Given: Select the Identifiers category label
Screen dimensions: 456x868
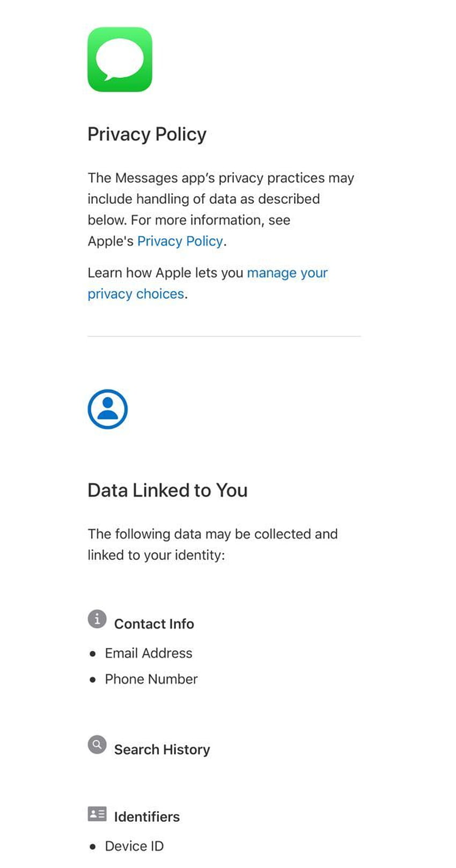Looking at the screenshot, I should (x=147, y=816).
